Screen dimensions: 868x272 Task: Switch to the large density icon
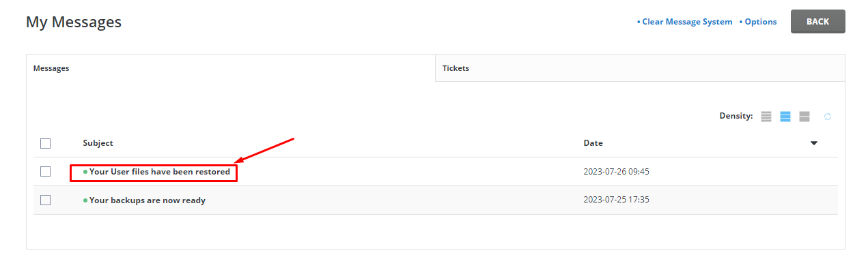click(x=804, y=117)
